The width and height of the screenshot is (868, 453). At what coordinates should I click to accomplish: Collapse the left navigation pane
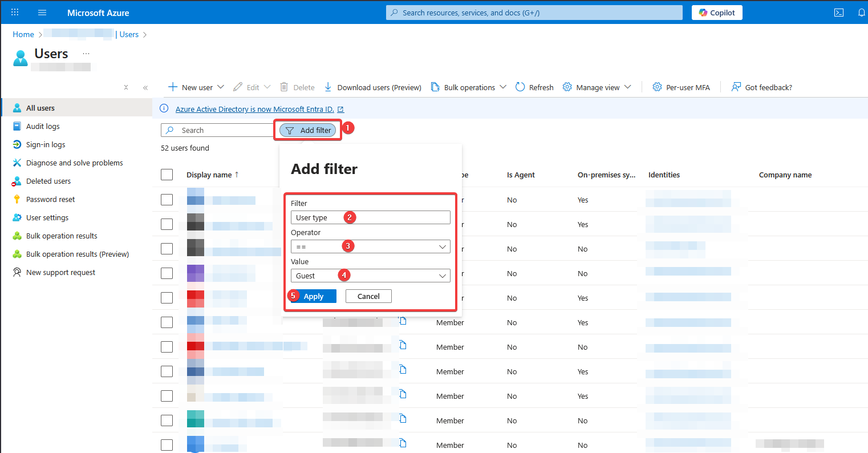[145, 87]
